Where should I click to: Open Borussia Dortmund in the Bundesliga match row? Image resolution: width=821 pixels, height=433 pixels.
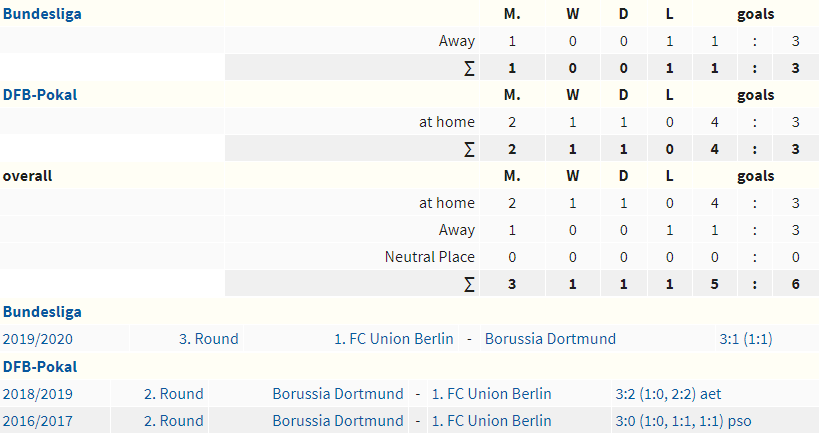tap(550, 339)
